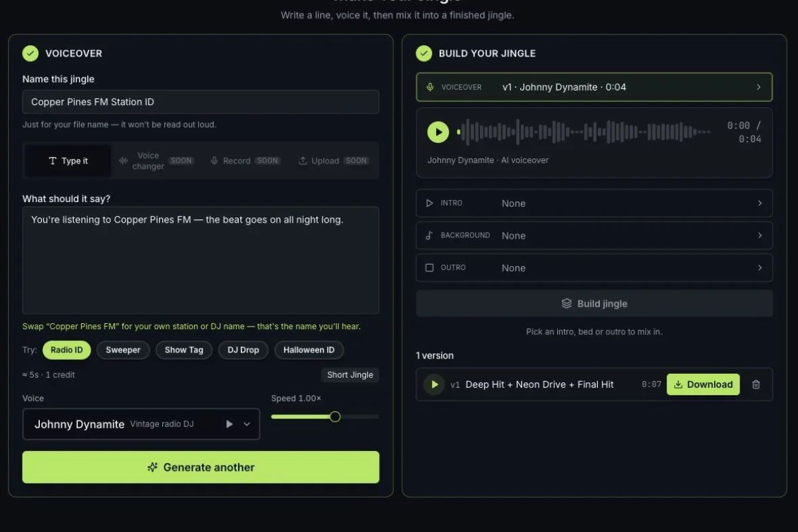Expand the OUTRO None selector
This screenshot has height=532, width=798.
click(x=595, y=268)
